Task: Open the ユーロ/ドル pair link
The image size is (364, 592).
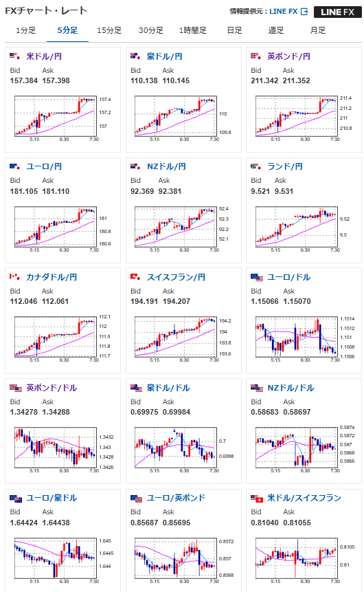Action: pyautogui.click(x=288, y=277)
